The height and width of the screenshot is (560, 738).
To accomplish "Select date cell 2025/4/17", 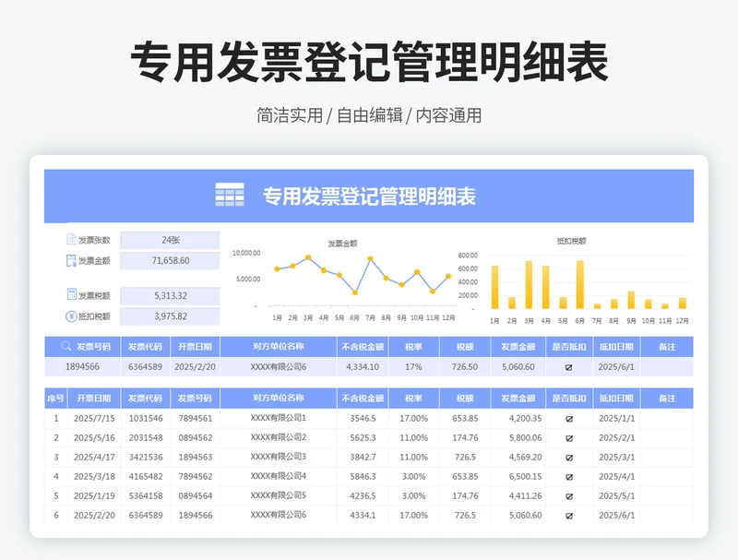I will pyautogui.click(x=94, y=457).
